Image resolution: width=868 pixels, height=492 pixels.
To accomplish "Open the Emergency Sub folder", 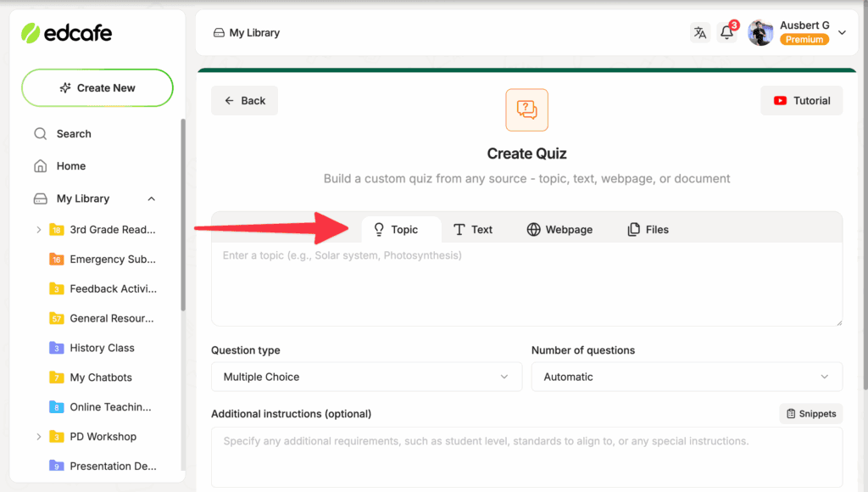I will (x=112, y=260).
